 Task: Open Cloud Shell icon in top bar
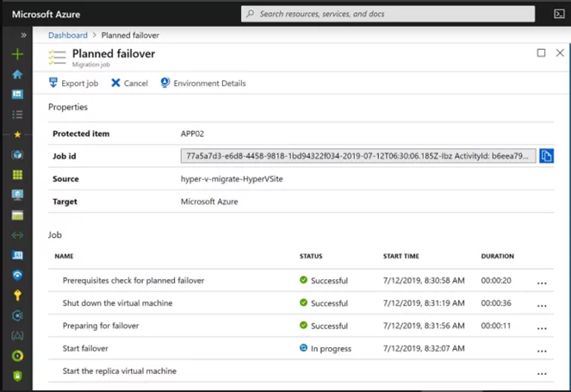click(559, 14)
